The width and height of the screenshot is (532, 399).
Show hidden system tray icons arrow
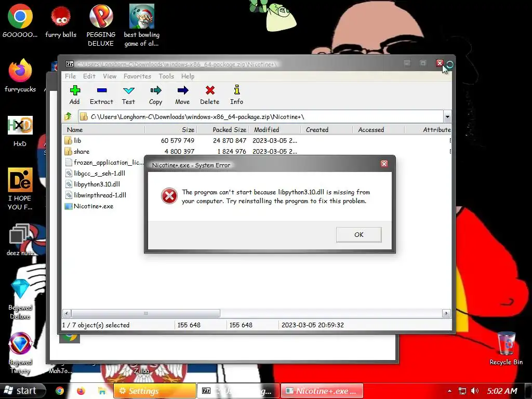(x=449, y=391)
